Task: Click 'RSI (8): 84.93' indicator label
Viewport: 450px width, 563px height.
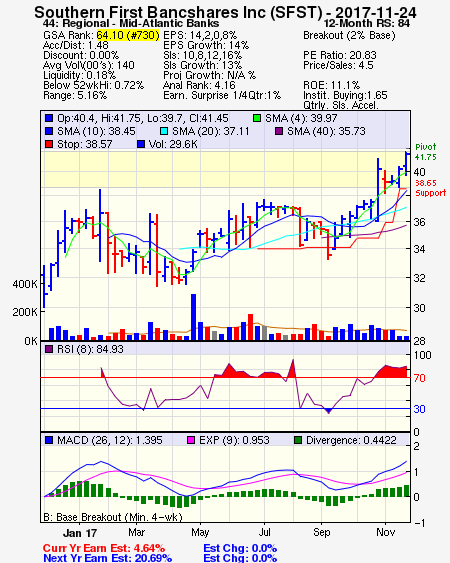Action: tap(90, 349)
